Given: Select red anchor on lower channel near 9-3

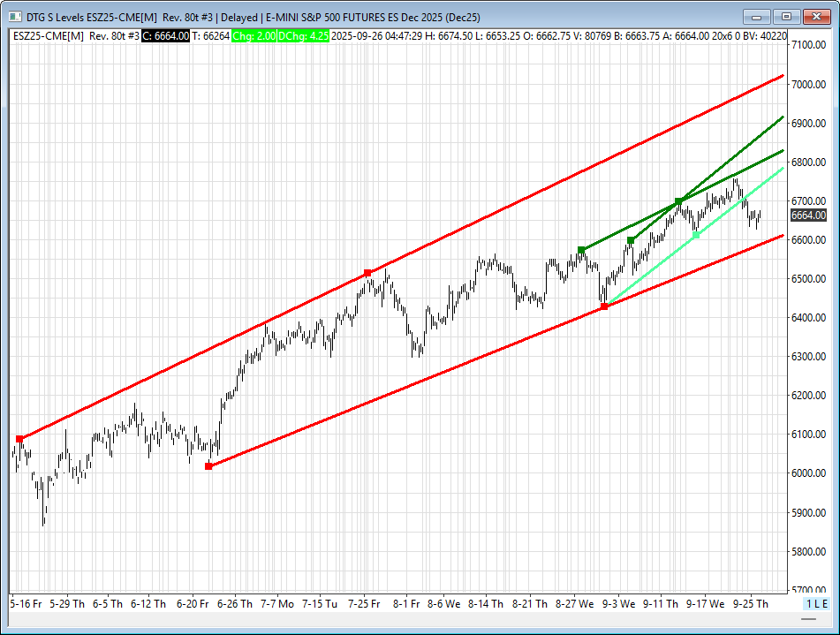Looking at the screenshot, I should click(604, 306).
